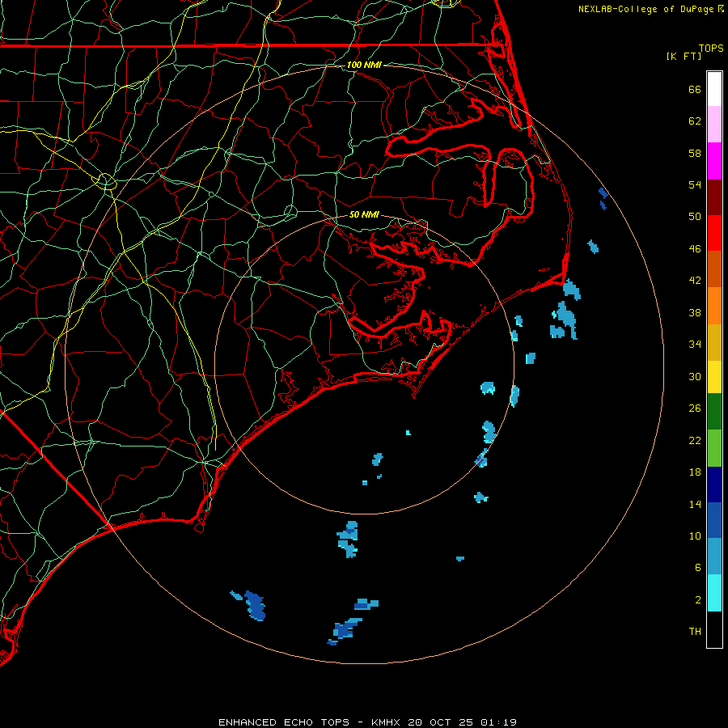
Task: Click the '34' legend value label
Action: click(x=695, y=344)
